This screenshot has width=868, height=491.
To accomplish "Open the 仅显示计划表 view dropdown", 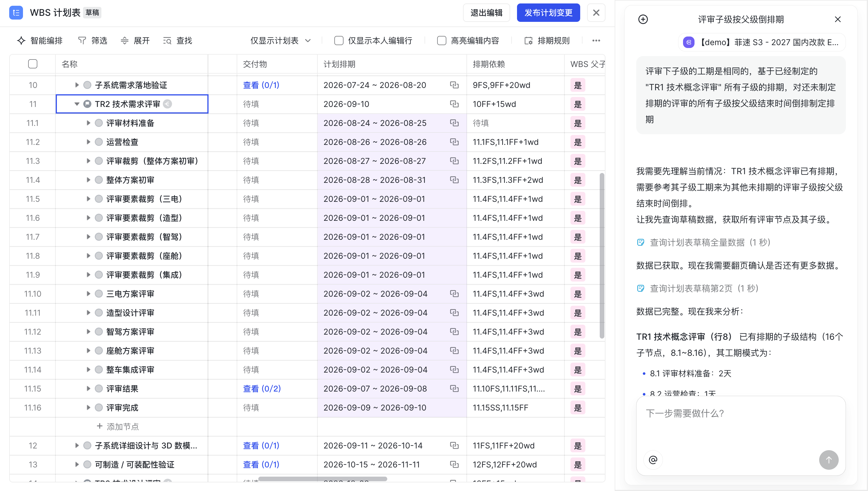I will [x=280, y=41].
